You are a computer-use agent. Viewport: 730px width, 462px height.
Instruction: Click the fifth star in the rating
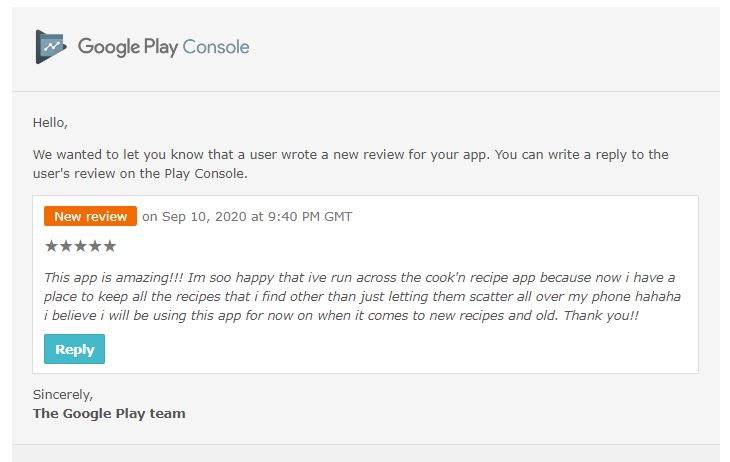109,246
